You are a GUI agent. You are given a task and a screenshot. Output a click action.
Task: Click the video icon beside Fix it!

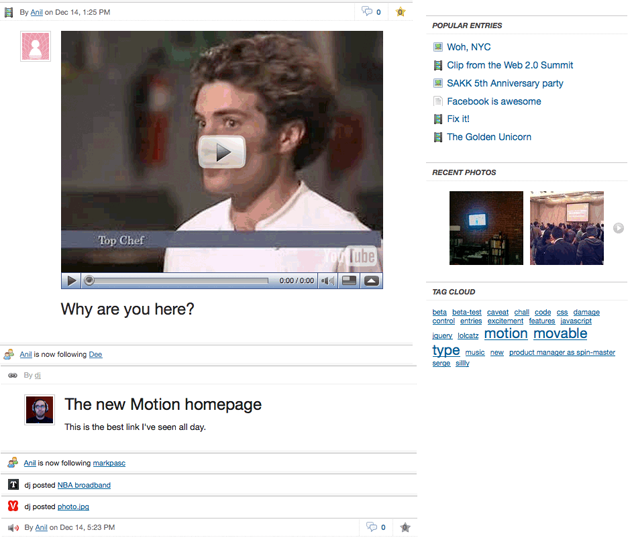click(438, 119)
